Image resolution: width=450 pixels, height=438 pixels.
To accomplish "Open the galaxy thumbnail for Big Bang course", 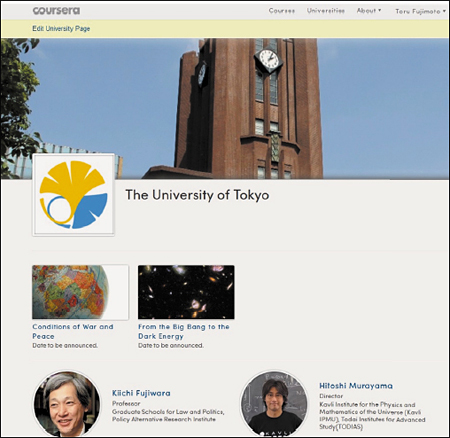I will click(x=186, y=292).
